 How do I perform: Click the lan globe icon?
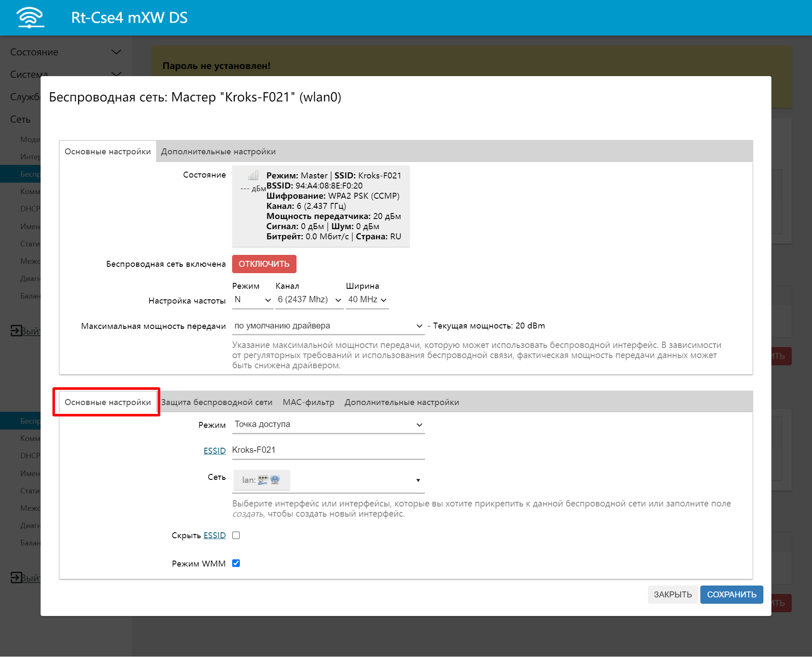click(275, 480)
